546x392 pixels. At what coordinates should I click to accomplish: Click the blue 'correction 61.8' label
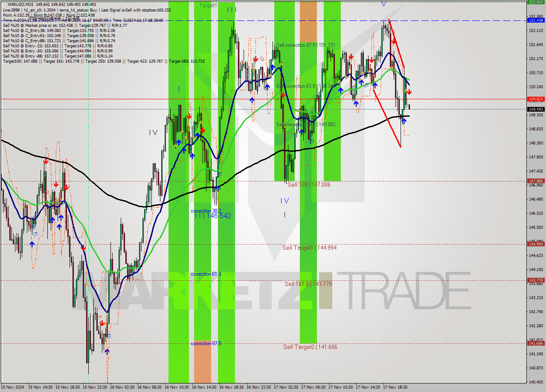point(206,274)
